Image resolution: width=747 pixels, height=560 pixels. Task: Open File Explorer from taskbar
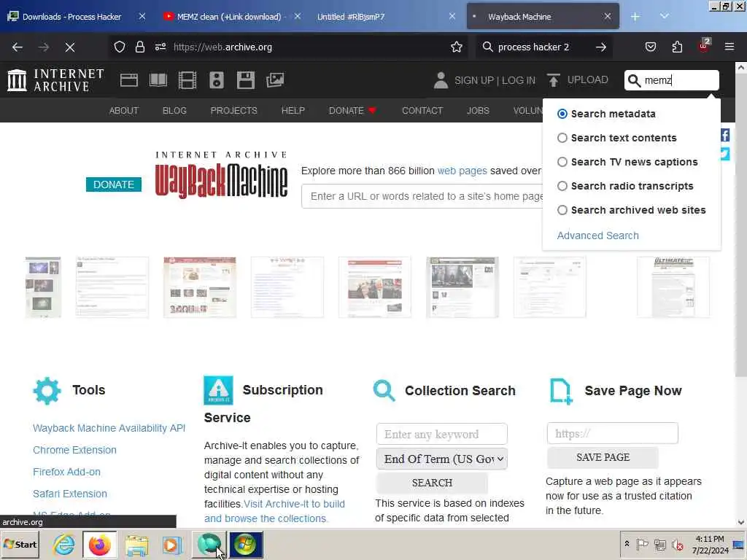[136, 545]
